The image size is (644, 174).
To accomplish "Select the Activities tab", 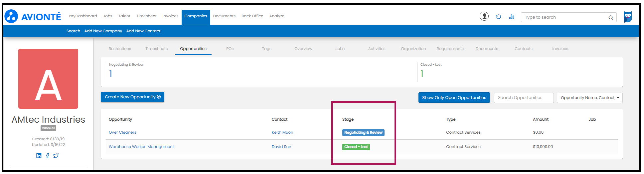I will pyautogui.click(x=377, y=49).
